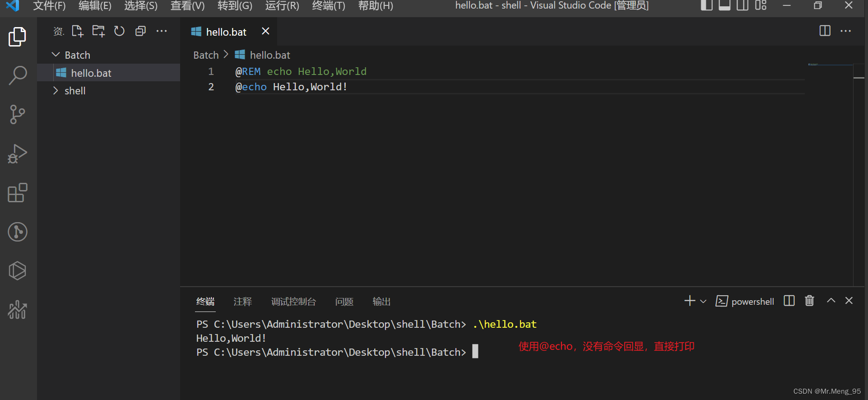Select hello.bat in the explorer tree
This screenshot has width=868, height=400.
[x=108, y=73]
